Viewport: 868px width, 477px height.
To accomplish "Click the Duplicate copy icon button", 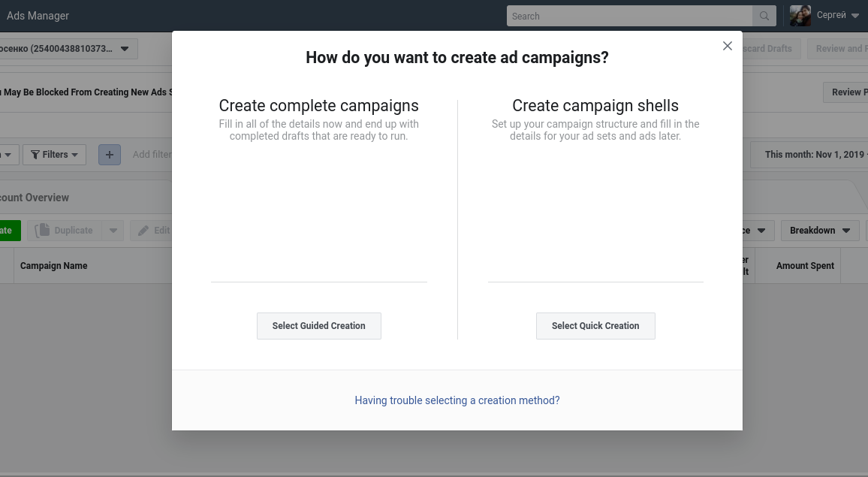I will click(42, 231).
